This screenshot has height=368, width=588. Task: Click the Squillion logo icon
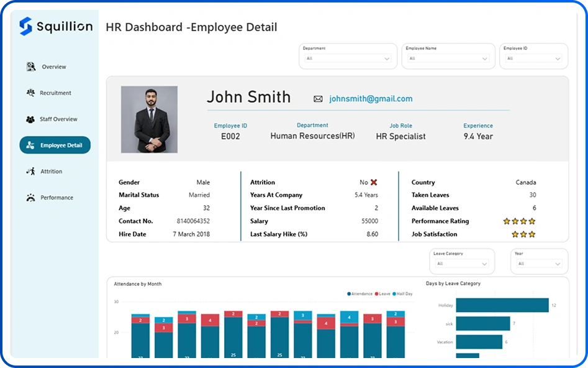tap(26, 26)
